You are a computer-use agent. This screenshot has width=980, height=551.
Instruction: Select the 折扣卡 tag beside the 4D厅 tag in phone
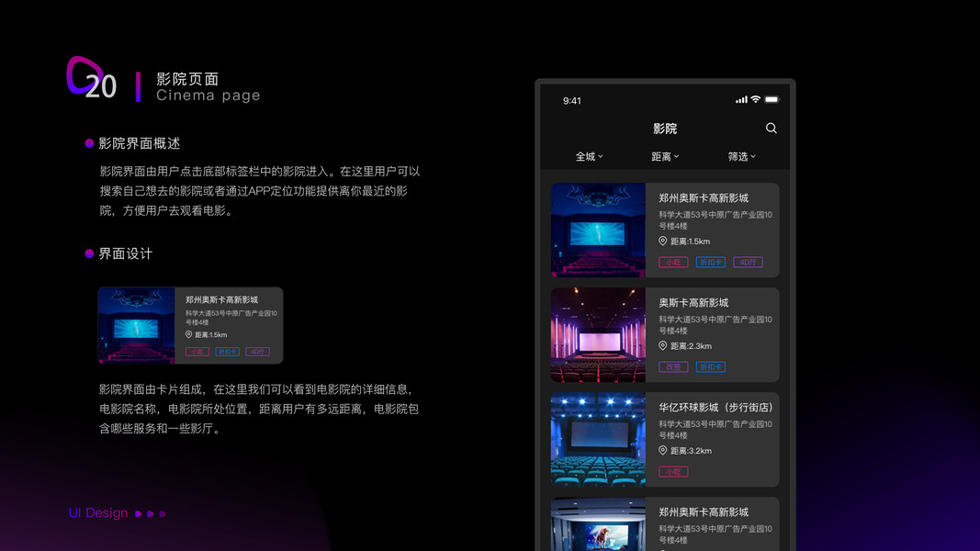click(x=711, y=263)
